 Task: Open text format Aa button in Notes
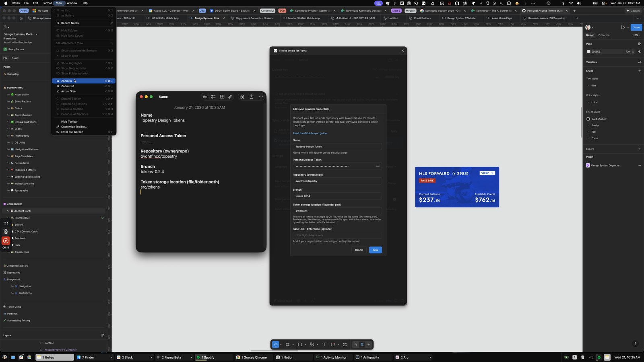coord(205,97)
